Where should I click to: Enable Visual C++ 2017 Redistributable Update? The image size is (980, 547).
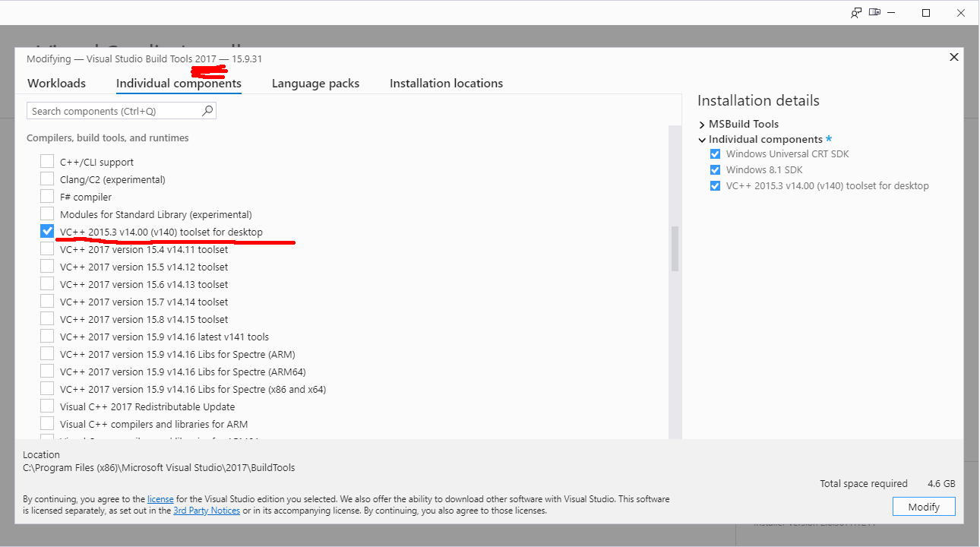[47, 406]
